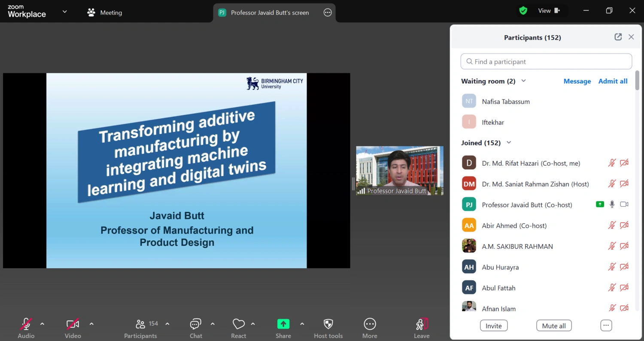Screen dimensions: 644x341
Task: Collapse the Joined participants section
Action: pos(509,142)
